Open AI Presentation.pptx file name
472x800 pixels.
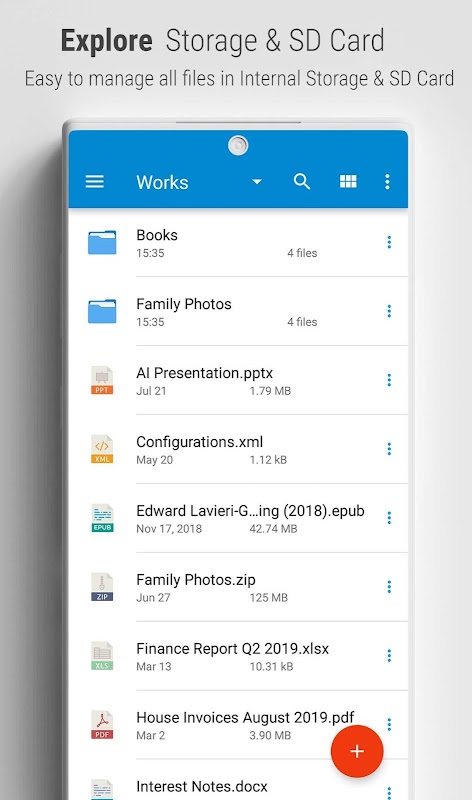coord(205,373)
